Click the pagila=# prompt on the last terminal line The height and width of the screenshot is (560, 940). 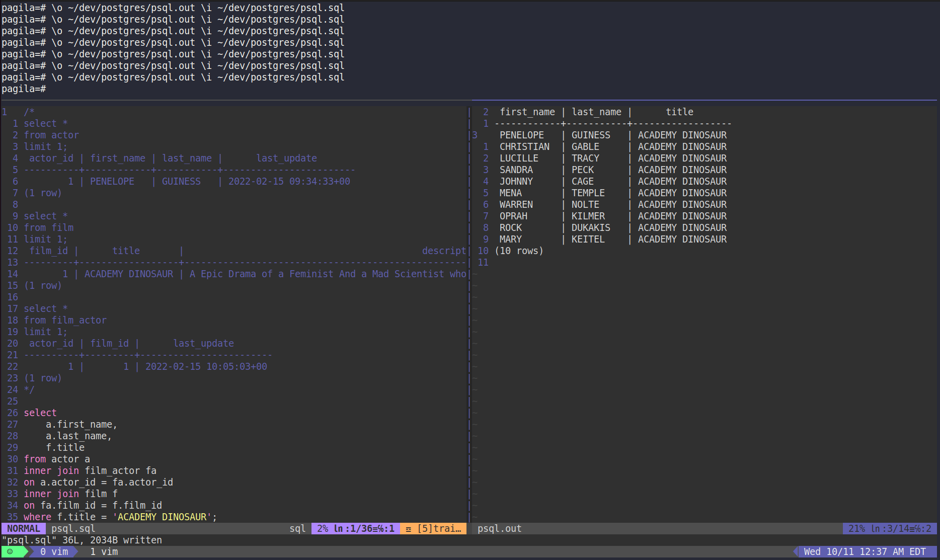23,89
